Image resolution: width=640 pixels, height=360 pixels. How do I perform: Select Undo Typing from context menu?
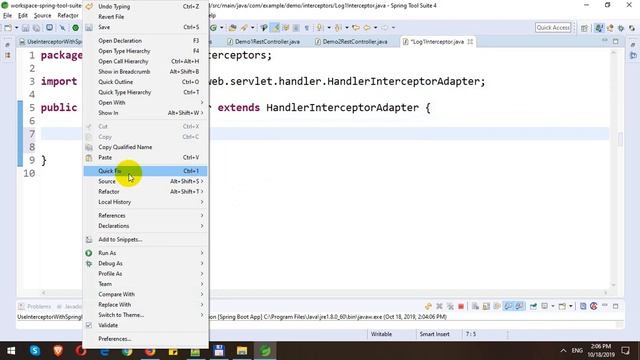[145, 7]
